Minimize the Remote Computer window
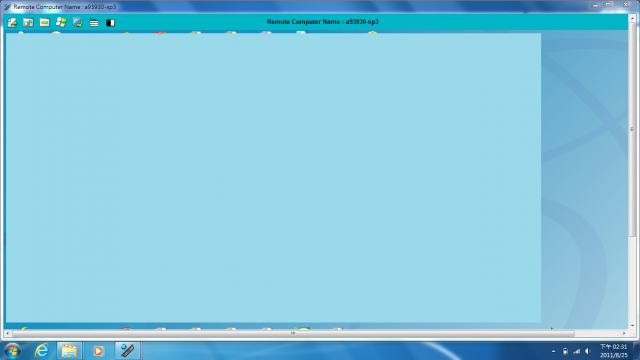The width and height of the screenshot is (640, 360). point(596,5)
